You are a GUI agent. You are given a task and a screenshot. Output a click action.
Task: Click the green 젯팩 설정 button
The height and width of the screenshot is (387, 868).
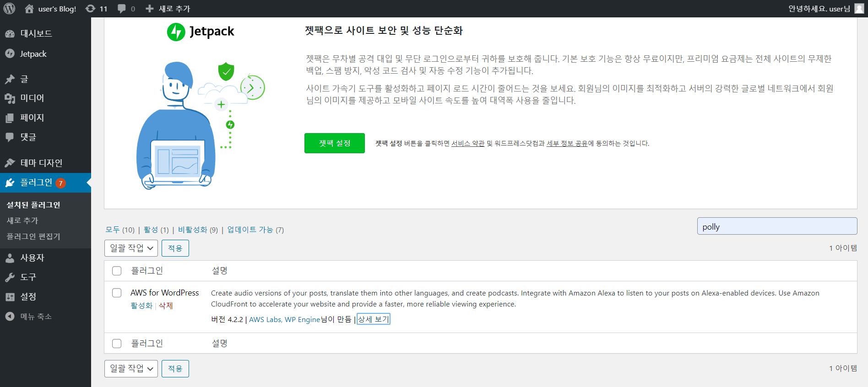(334, 143)
